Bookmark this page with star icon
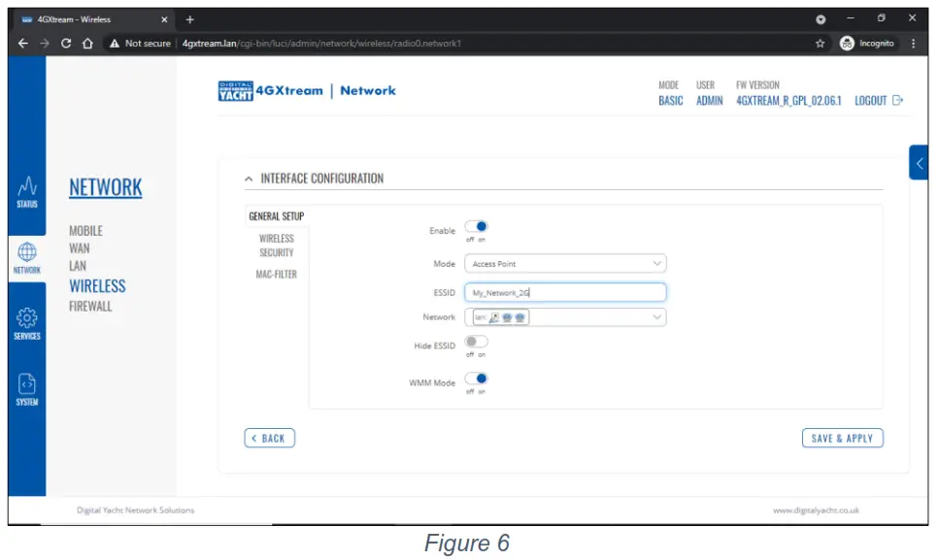This screenshot has height=560, width=939. point(820,43)
